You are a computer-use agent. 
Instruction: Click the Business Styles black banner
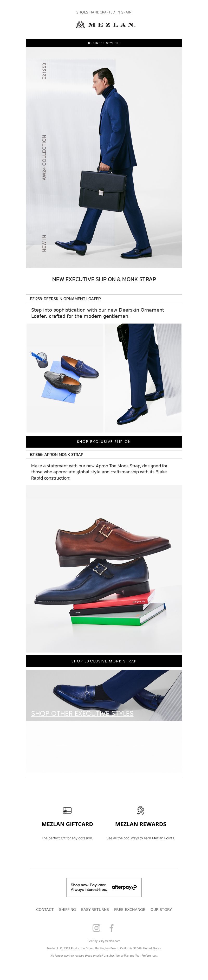point(104,43)
